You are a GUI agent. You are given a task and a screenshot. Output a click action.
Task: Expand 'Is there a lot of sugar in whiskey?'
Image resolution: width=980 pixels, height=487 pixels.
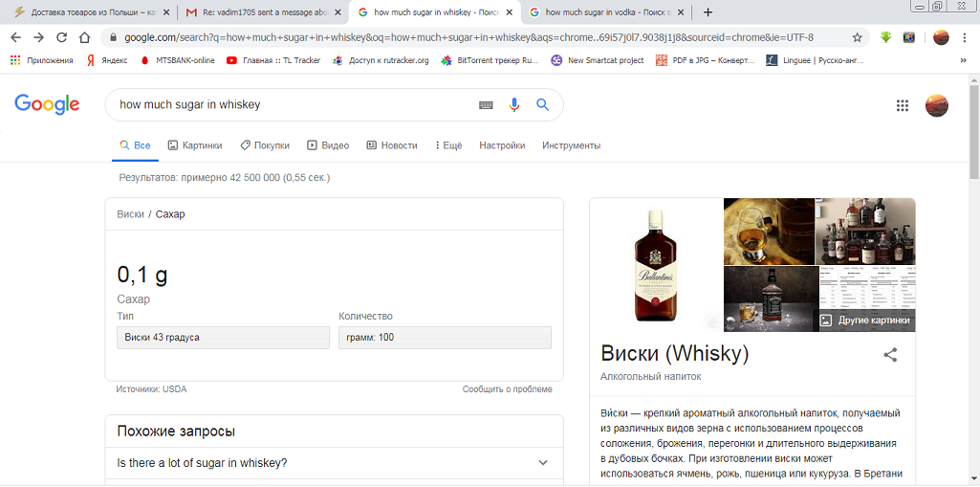334,463
